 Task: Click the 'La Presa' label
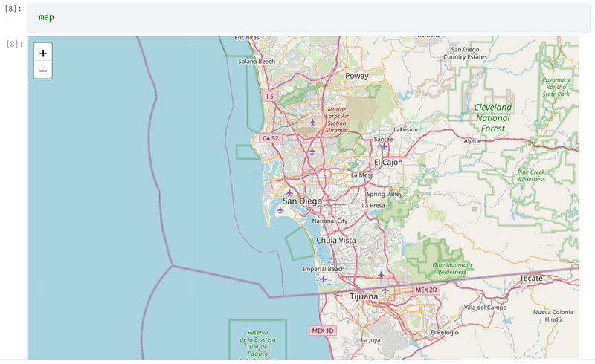pyautogui.click(x=373, y=205)
